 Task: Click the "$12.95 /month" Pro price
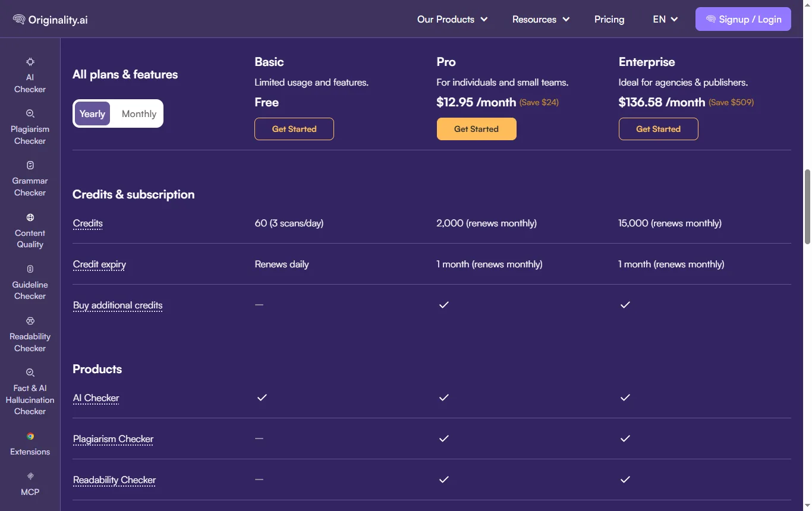pos(476,102)
